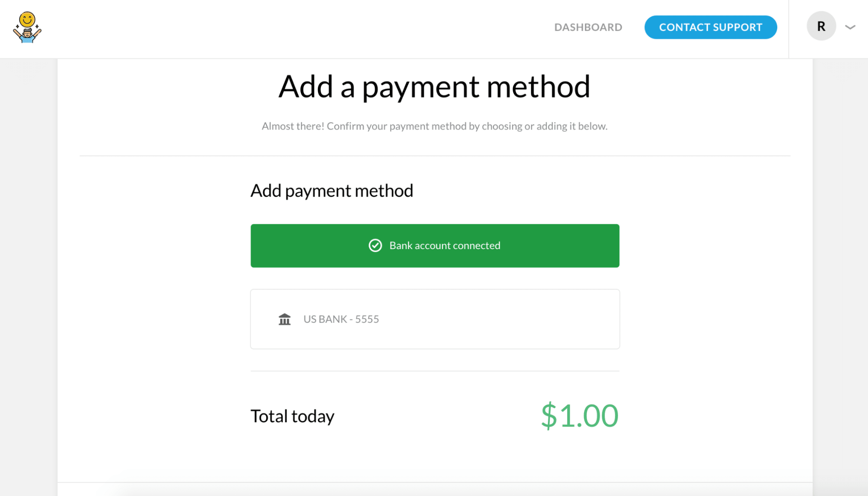
Task: Open the Dashboard page
Action: [x=588, y=27]
